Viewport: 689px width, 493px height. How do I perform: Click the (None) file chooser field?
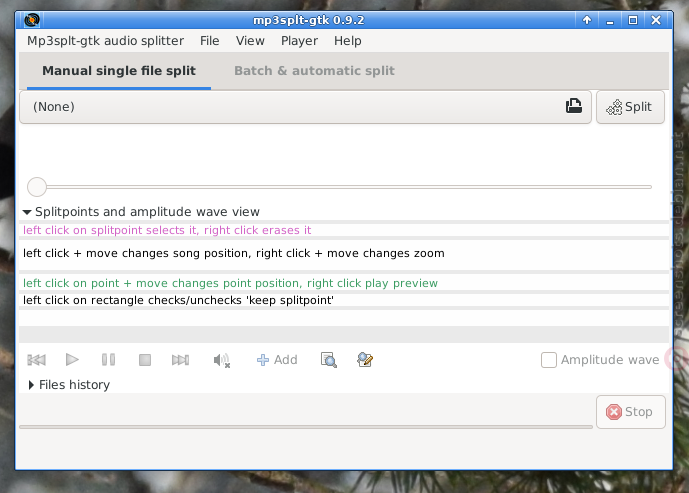pos(305,107)
